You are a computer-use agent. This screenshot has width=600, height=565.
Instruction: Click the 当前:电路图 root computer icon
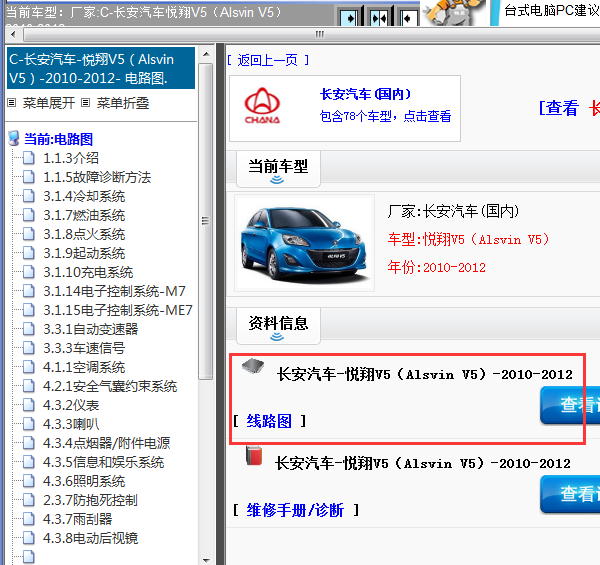pos(14,138)
